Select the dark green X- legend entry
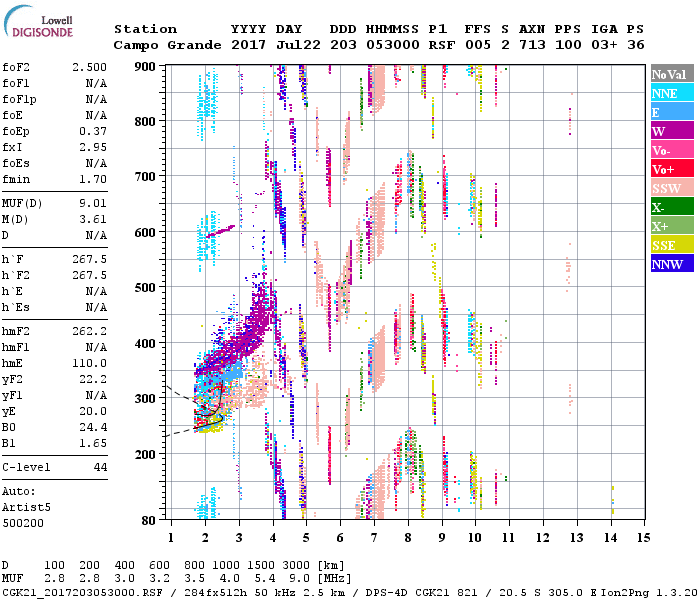The width and height of the screenshot is (700, 600). pyautogui.click(x=671, y=207)
